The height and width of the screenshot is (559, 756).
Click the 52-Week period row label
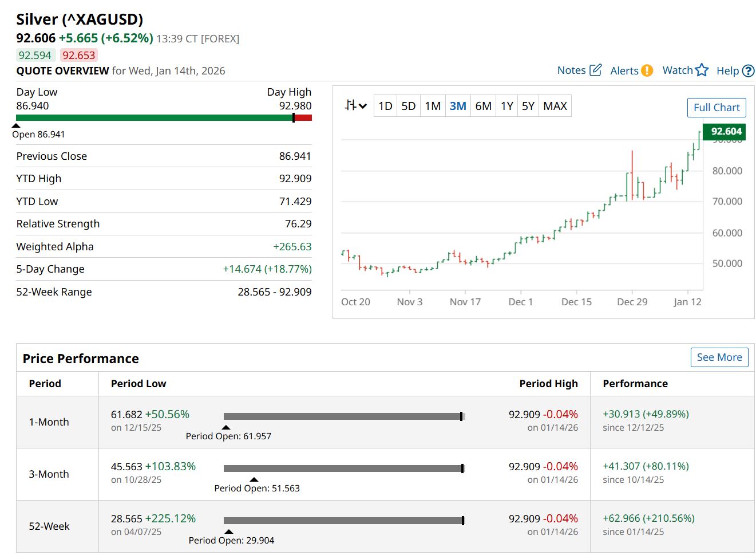point(49,526)
